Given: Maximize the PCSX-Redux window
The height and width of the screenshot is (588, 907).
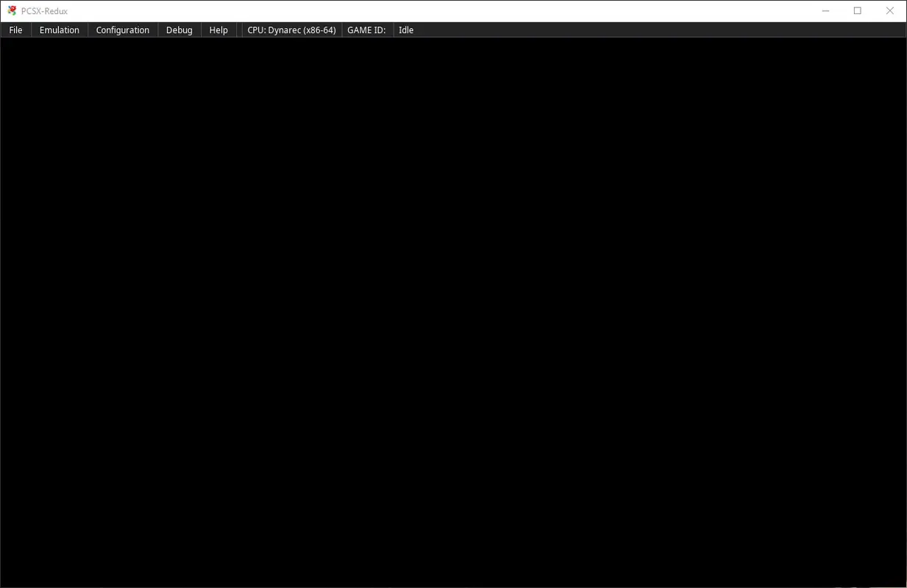Looking at the screenshot, I should tap(856, 10).
